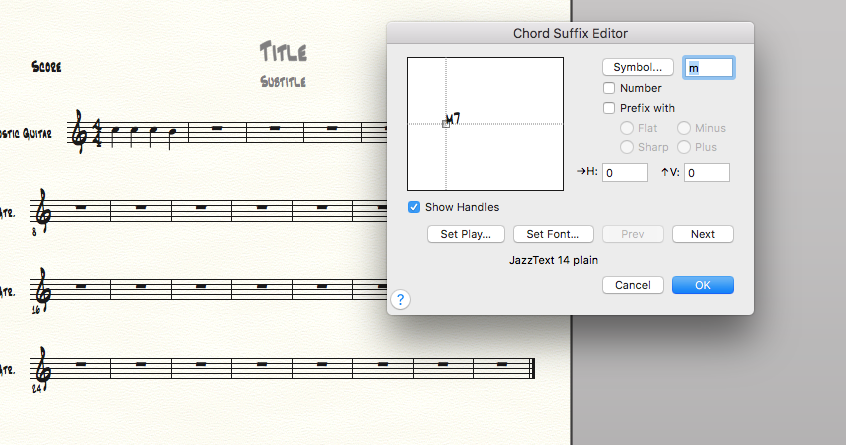Enable the Prefix with checkbox
Image resolution: width=846 pixels, height=445 pixels.
(x=609, y=108)
